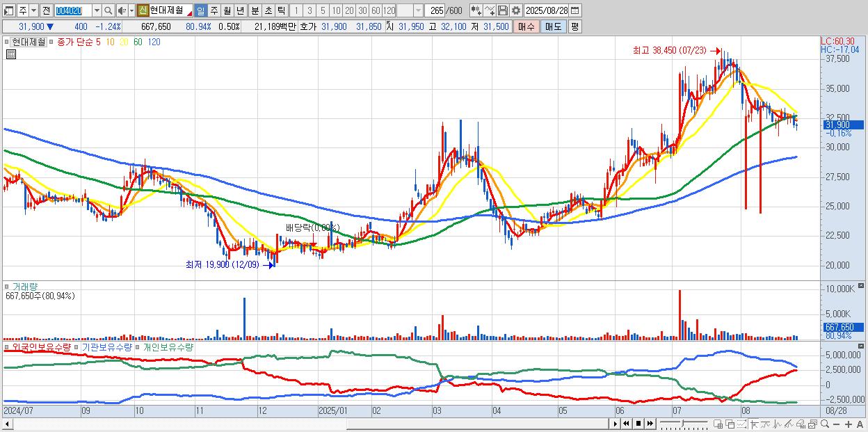This screenshot has width=868, height=432.
Task: Toggle the 틱 tick period button
Action: point(281,11)
